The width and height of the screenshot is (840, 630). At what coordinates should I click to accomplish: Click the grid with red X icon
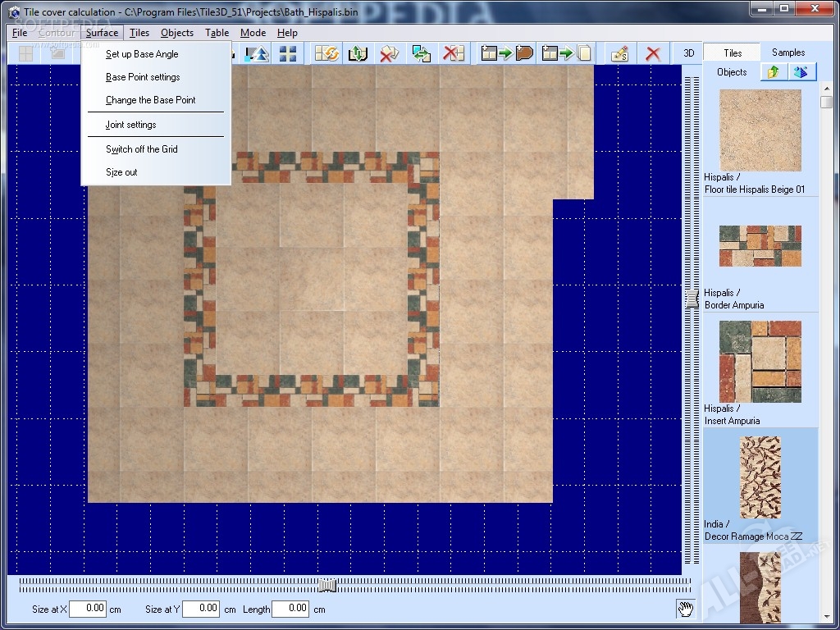[x=453, y=54]
